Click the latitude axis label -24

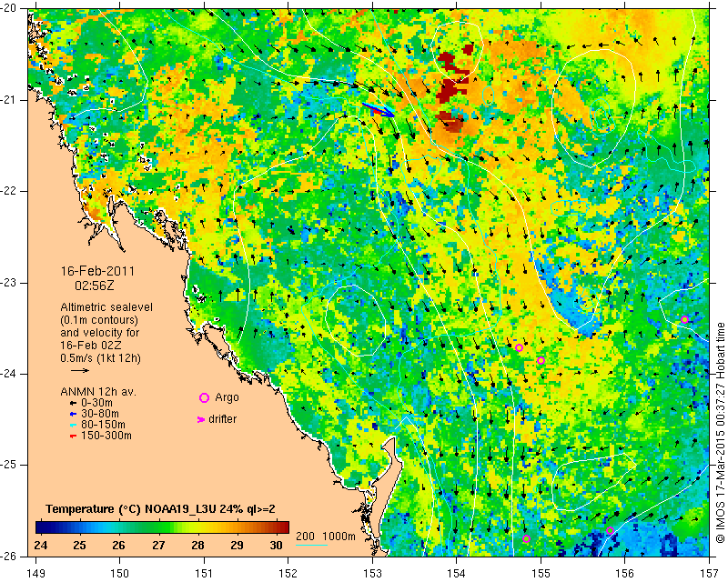coord(10,374)
